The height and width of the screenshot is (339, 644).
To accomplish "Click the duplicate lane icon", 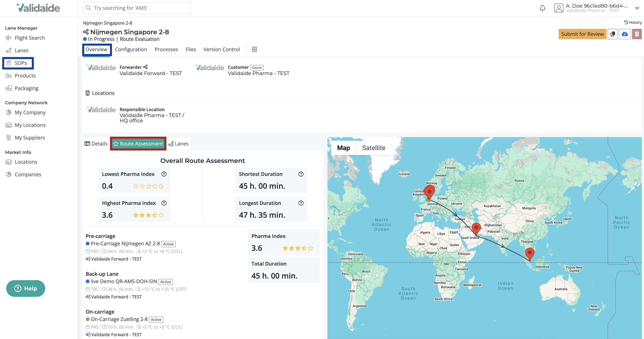I will pyautogui.click(x=613, y=34).
